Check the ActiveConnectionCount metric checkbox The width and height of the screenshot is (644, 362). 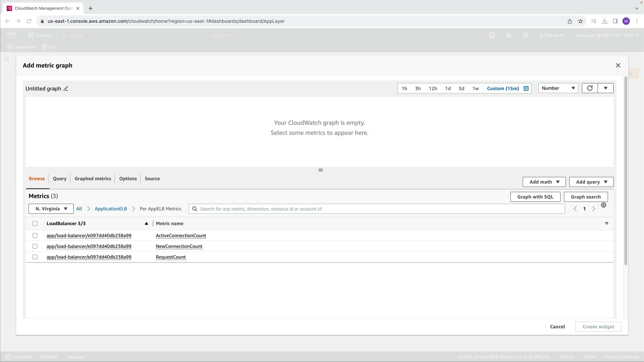(35, 236)
